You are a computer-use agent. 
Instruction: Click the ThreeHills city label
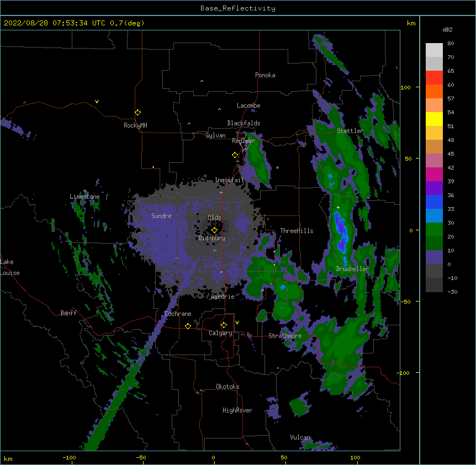pyautogui.click(x=297, y=231)
